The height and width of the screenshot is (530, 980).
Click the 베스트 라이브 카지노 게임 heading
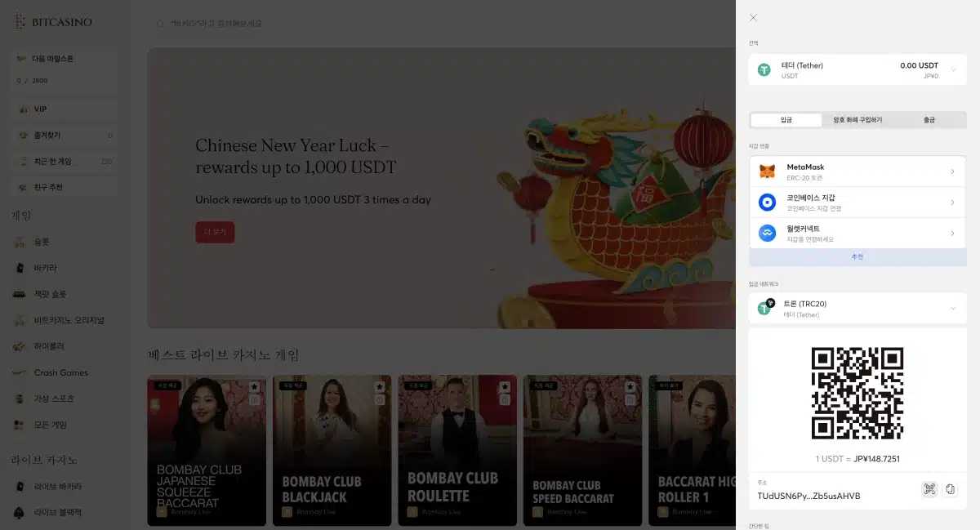point(224,354)
